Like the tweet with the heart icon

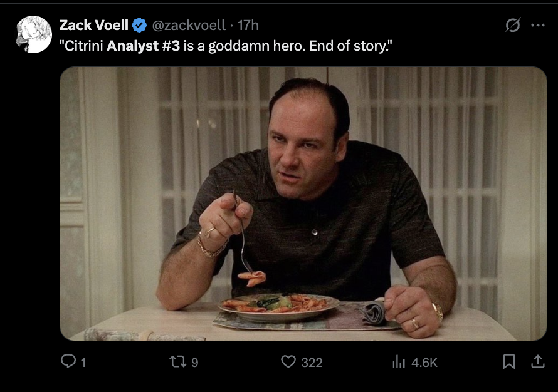coord(288,361)
